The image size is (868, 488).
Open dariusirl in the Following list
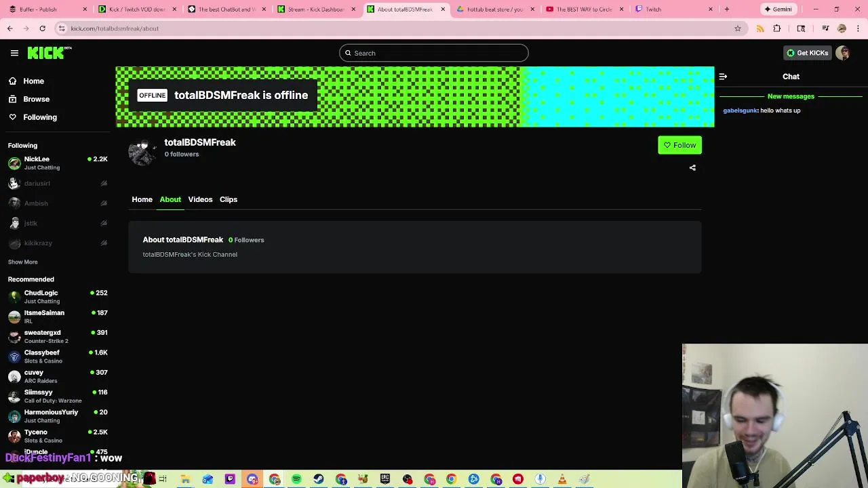coord(58,183)
